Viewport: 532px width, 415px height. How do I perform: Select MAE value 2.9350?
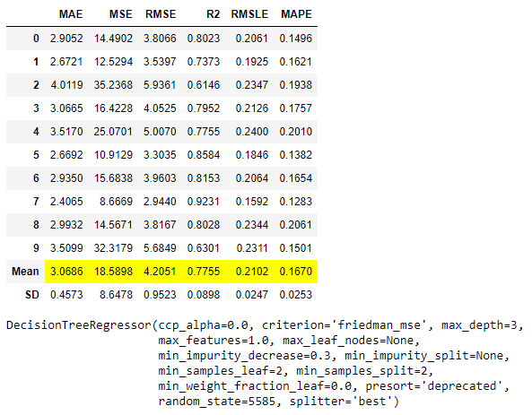click(x=66, y=178)
